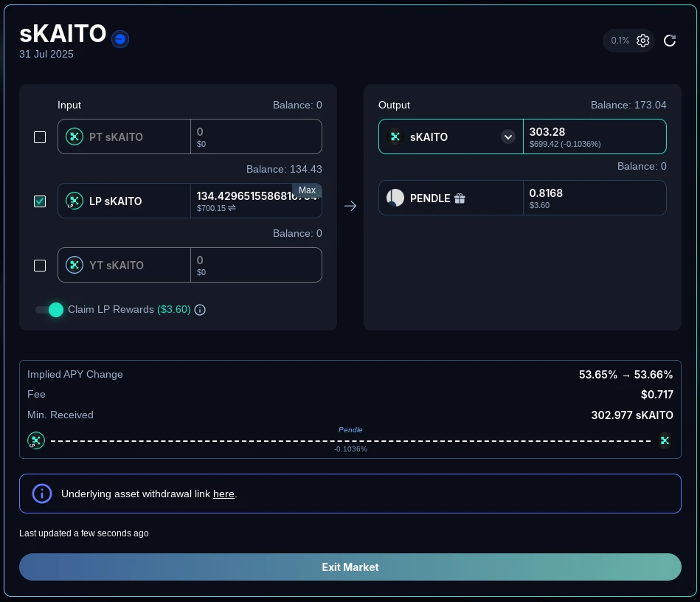
Task: Click the swap currency icon beside $700.15
Action: coord(232,208)
